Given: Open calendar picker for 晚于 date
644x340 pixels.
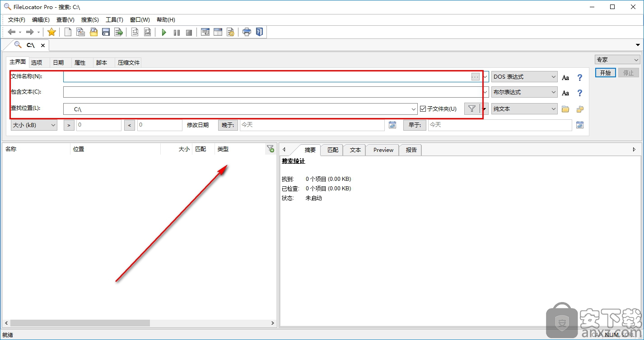Looking at the screenshot, I should click(x=392, y=125).
